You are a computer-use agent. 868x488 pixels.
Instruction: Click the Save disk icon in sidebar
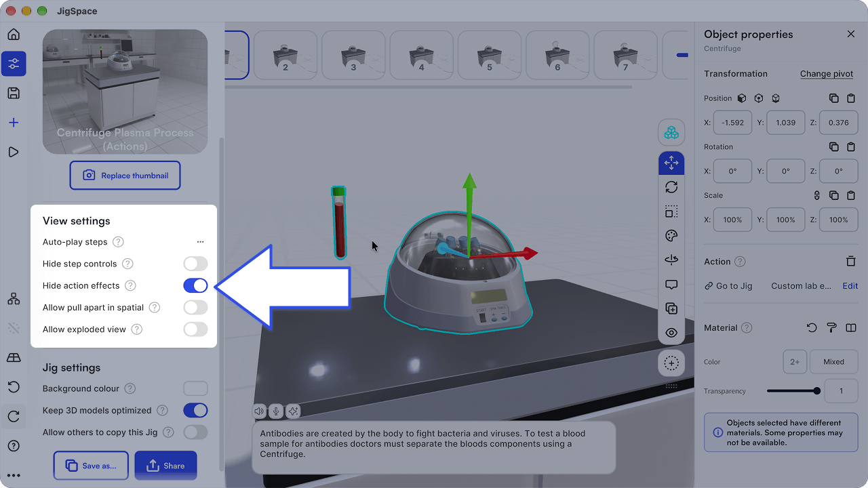[x=14, y=93]
